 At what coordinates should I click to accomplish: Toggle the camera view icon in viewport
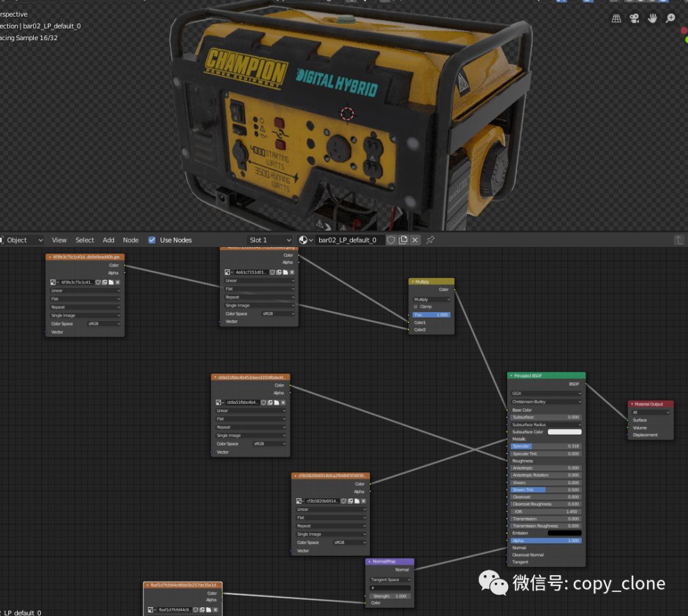(x=634, y=18)
